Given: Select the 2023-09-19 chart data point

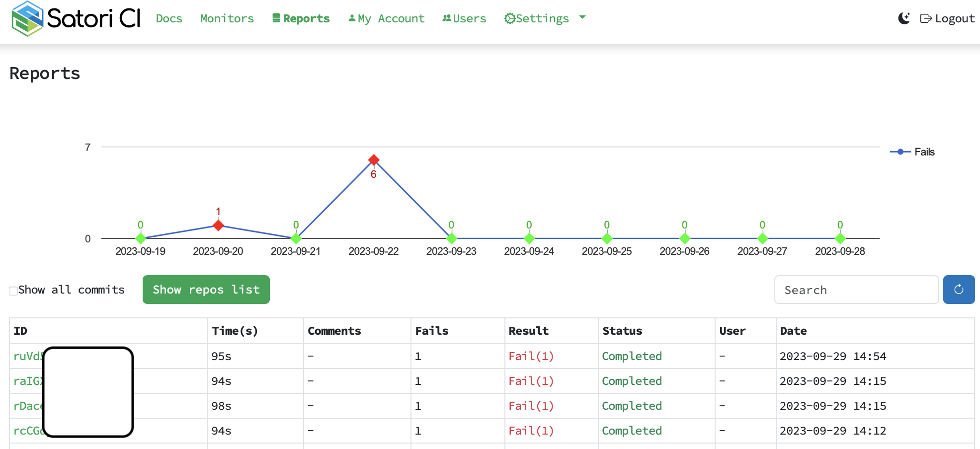Looking at the screenshot, I should [x=141, y=238].
